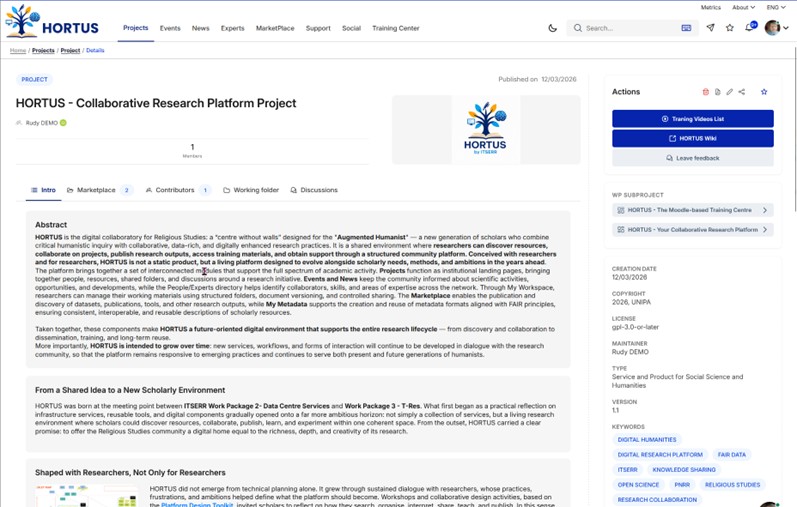
Task: Open the ENG language dropdown
Action: pyautogui.click(x=775, y=8)
